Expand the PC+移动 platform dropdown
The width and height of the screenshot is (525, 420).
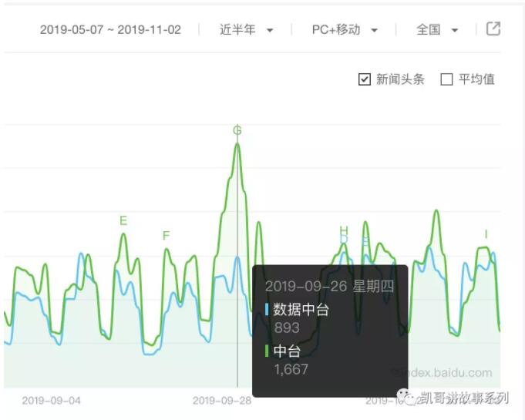tap(345, 30)
